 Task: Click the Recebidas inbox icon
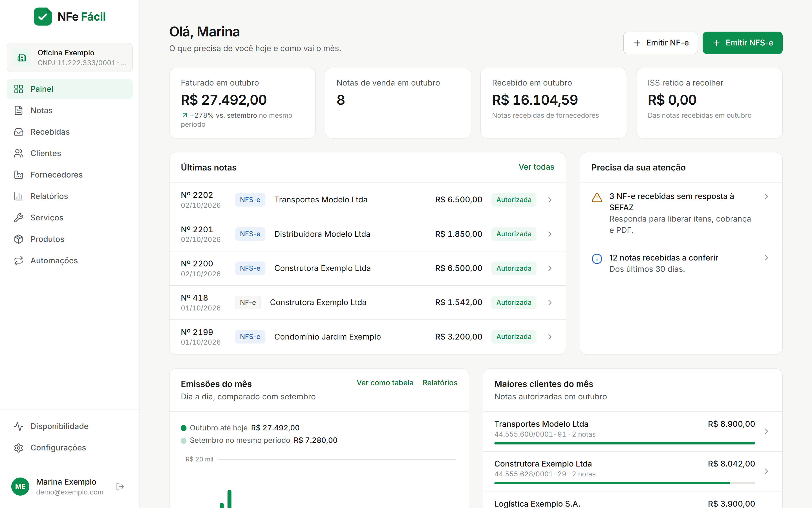(x=18, y=132)
